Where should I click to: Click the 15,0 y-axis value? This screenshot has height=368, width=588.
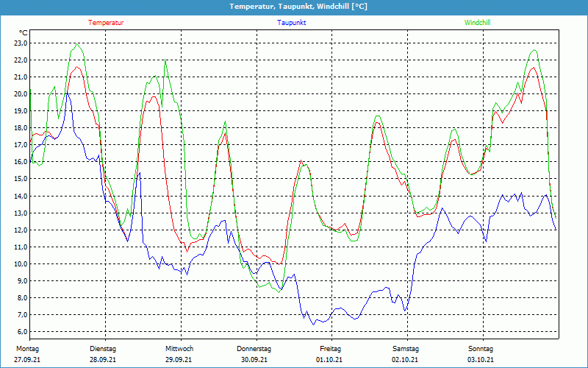tap(21, 179)
